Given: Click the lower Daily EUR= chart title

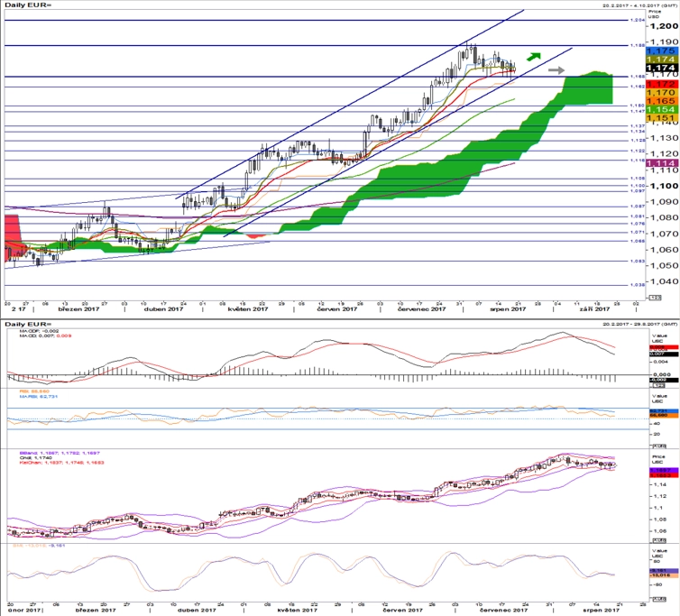Looking at the screenshot, I should (x=28, y=324).
